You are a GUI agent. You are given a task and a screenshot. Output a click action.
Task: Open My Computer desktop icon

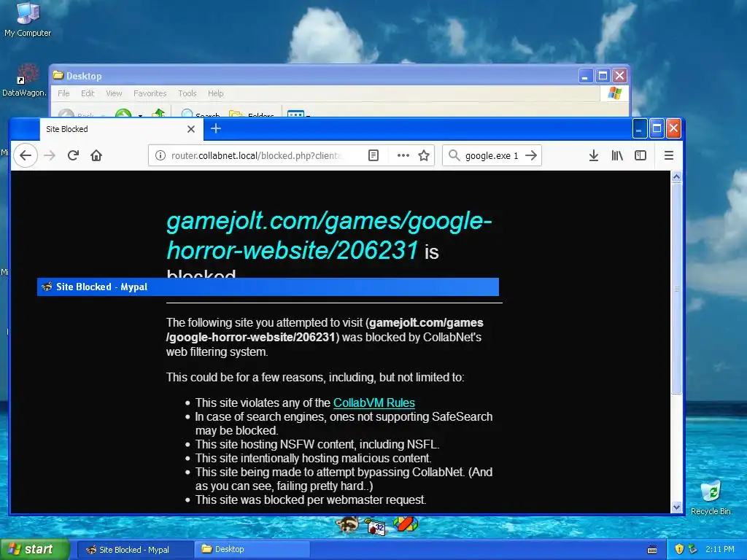click(28, 20)
